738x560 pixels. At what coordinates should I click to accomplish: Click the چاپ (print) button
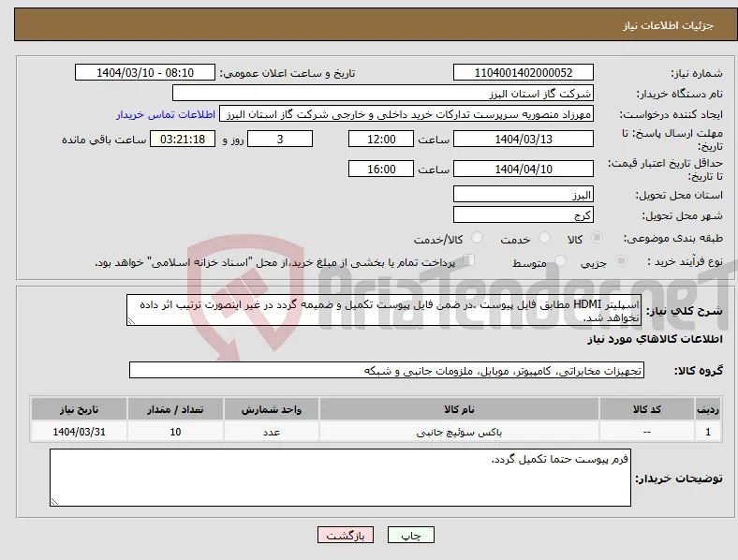coord(411,535)
